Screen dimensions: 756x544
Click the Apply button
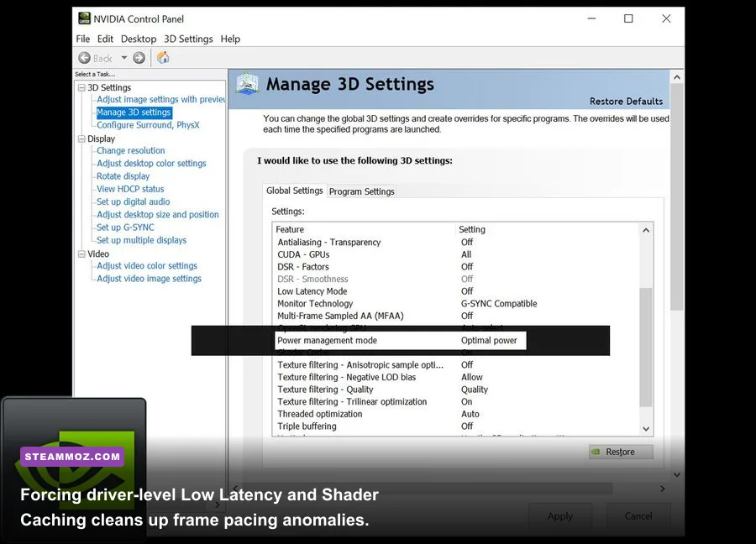tap(560, 516)
